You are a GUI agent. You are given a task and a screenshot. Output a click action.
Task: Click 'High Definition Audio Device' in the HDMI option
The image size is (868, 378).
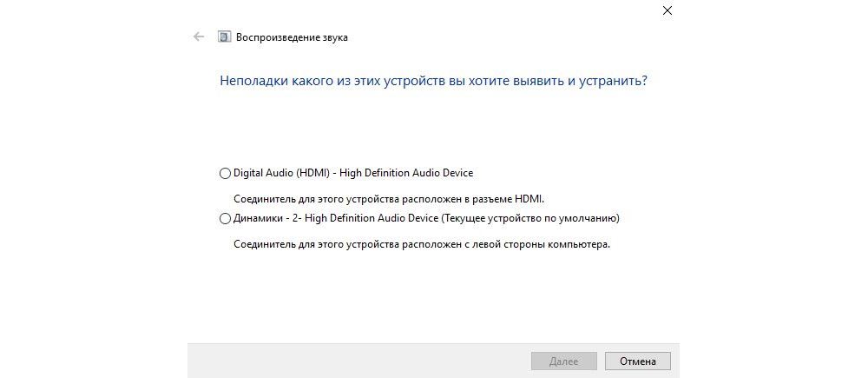407,173
